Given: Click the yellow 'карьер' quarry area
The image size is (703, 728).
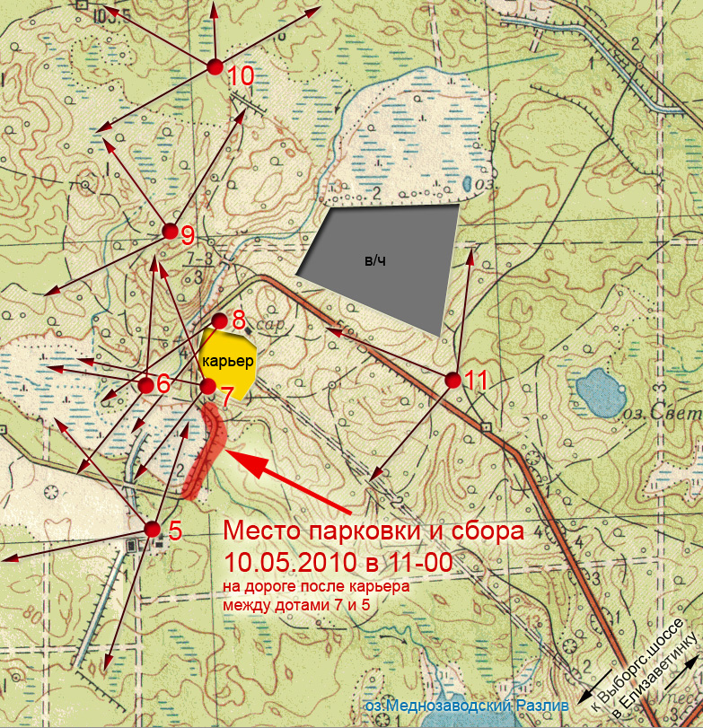Looking at the screenshot, I should click(x=228, y=364).
